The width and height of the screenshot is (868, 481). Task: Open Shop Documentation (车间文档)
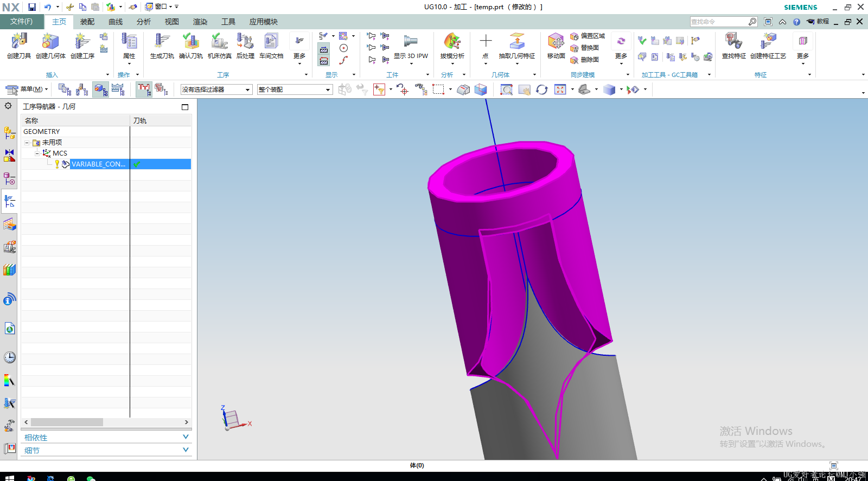click(271, 46)
